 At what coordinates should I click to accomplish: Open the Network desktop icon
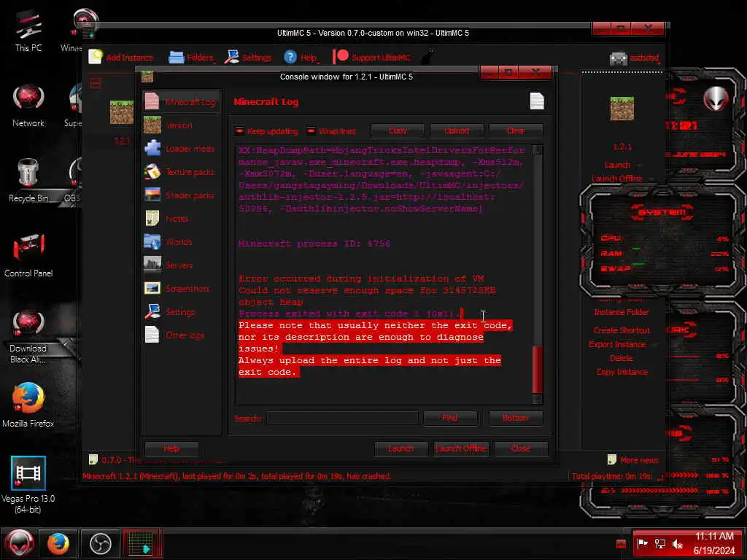(x=28, y=106)
